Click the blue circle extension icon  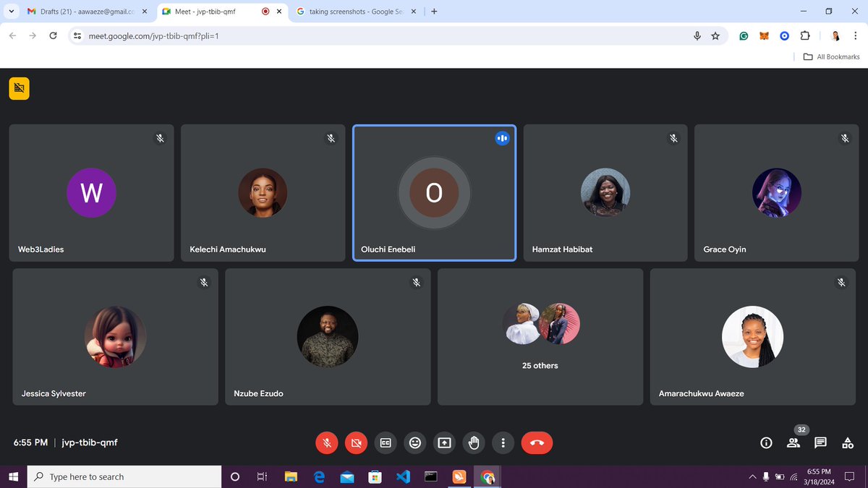784,35
